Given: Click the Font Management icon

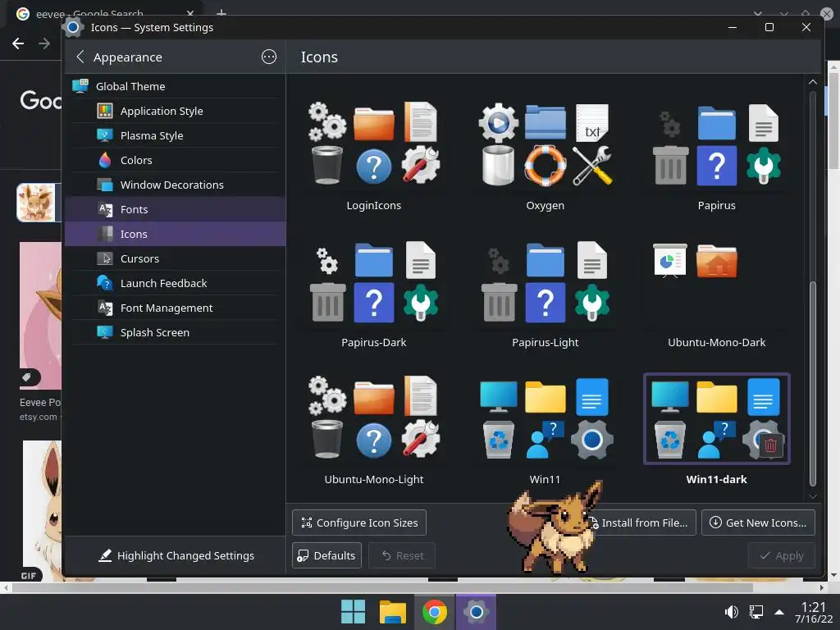Looking at the screenshot, I should [105, 308].
